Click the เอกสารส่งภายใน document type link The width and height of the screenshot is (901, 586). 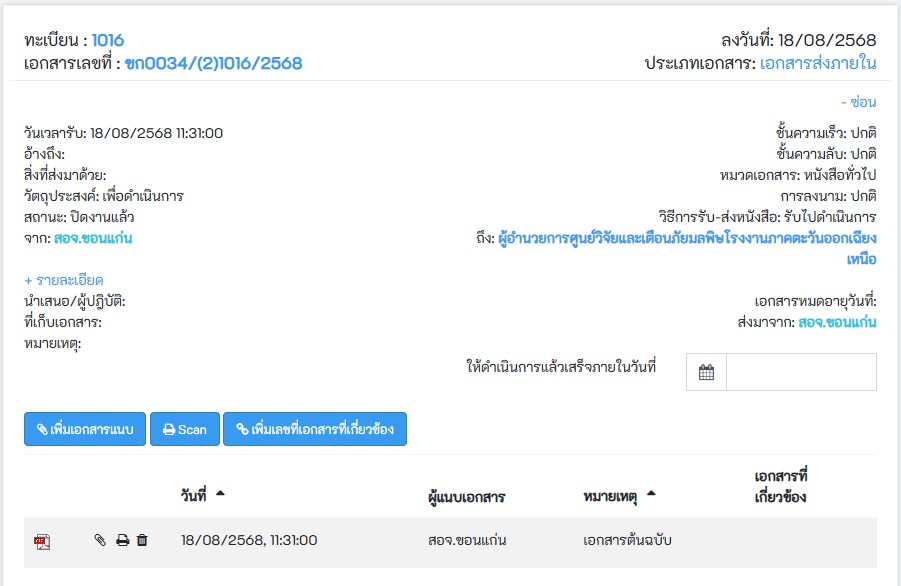818,63
